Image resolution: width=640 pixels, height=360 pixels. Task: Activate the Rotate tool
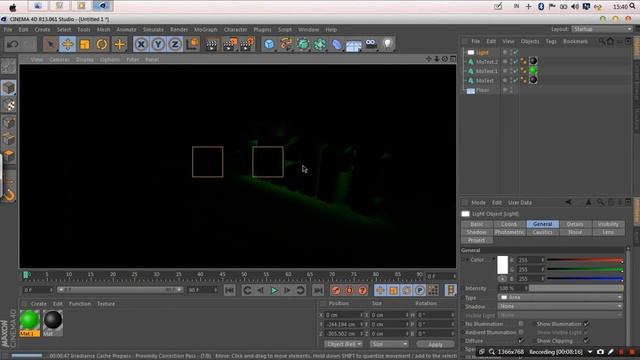102,44
